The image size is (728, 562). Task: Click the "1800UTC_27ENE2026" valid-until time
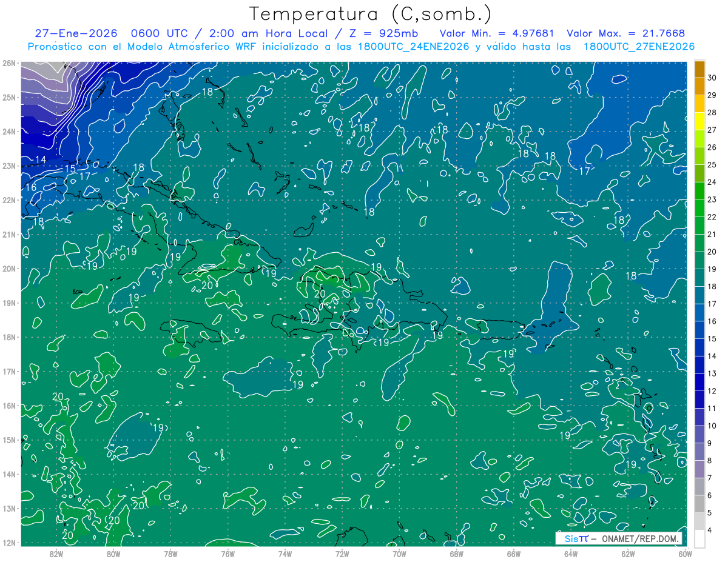[638, 47]
